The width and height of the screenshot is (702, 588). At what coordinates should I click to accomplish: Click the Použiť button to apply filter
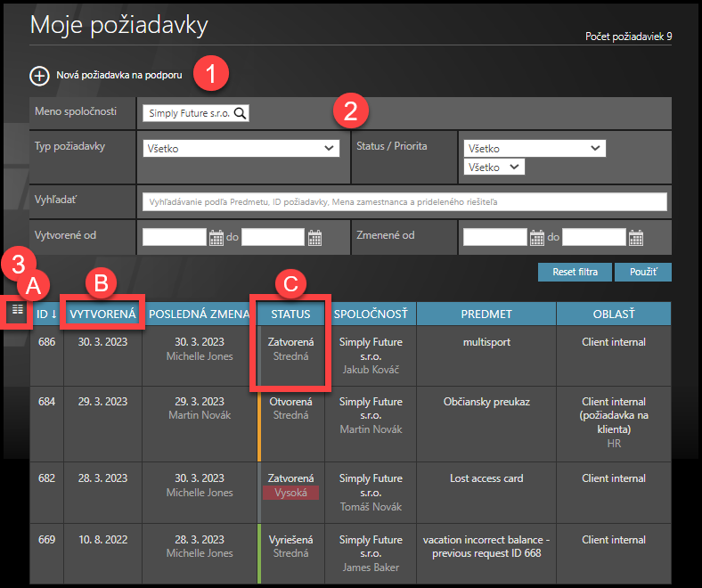(642, 272)
